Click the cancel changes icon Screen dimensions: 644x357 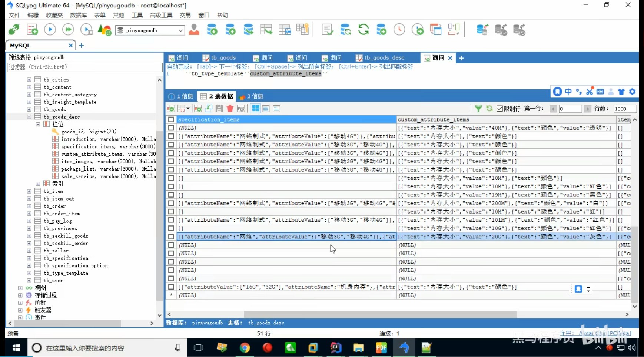(x=240, y=108)
